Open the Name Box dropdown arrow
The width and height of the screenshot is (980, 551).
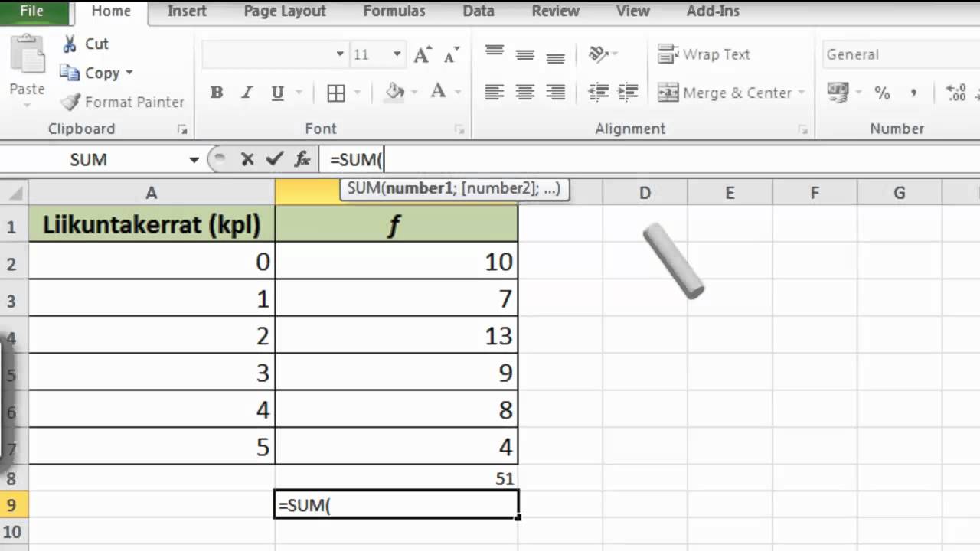click(x=194, y=160)
